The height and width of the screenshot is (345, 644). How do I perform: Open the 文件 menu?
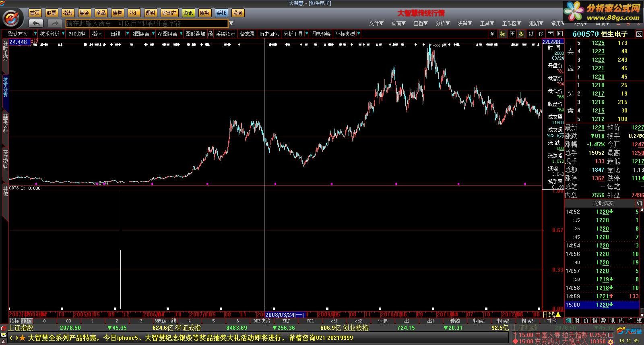[376, 23]
